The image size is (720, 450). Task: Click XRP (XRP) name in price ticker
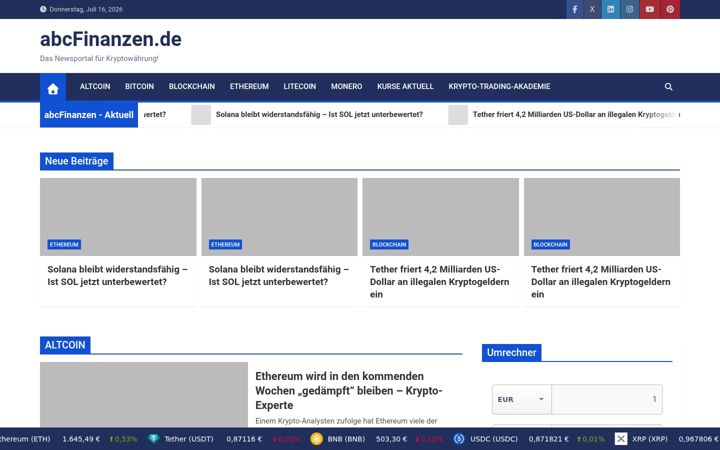coord(650,439)
